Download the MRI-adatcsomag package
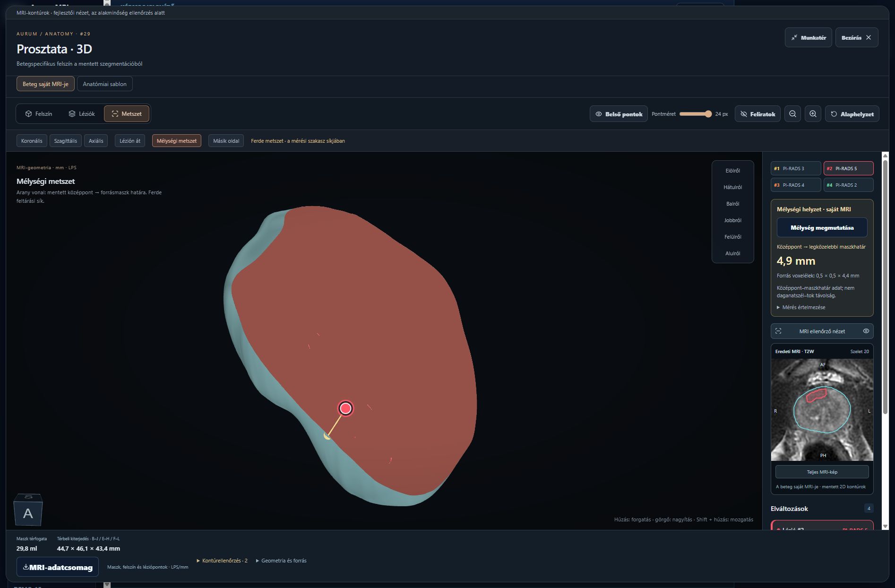Screen dimensions: 895x588 58,567
